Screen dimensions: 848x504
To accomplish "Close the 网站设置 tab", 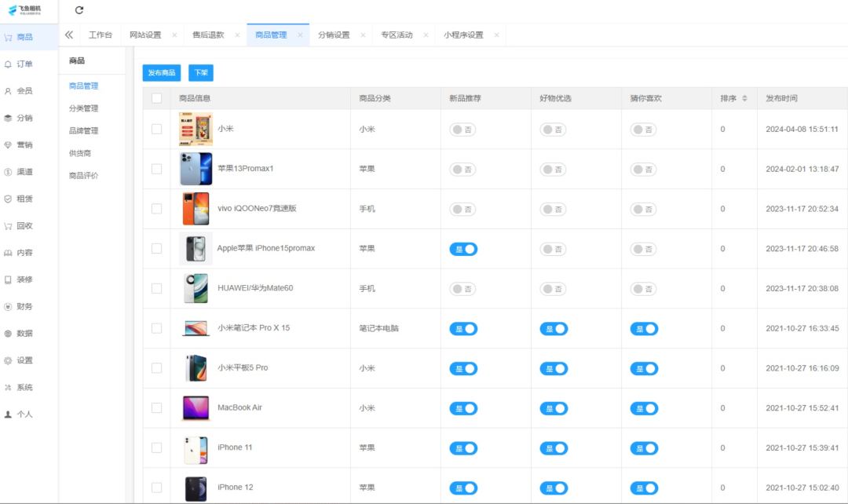I will point(174,35).
